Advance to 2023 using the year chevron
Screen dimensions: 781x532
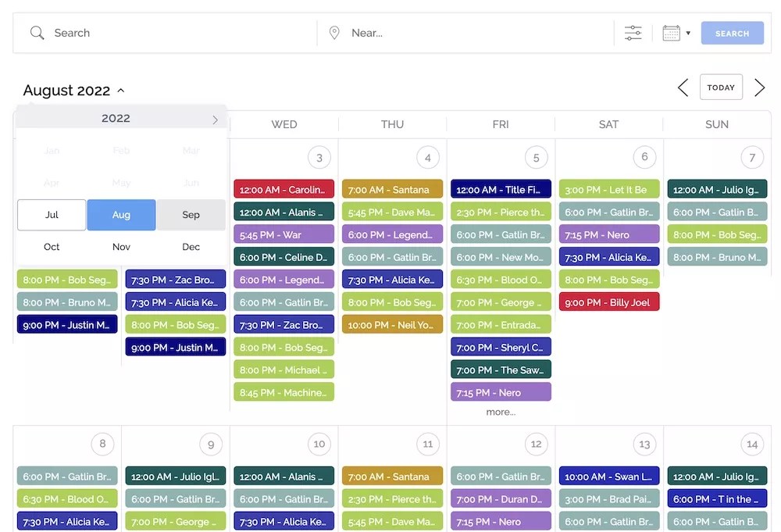[x=215, y=120]
